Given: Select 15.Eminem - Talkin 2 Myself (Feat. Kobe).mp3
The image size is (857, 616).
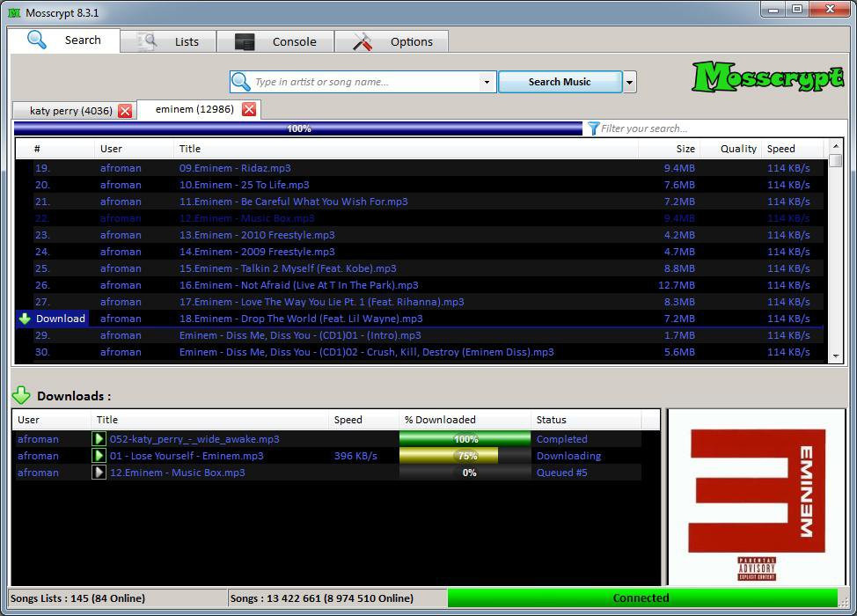Looking at the screenshot, I should tap(419, 268).
